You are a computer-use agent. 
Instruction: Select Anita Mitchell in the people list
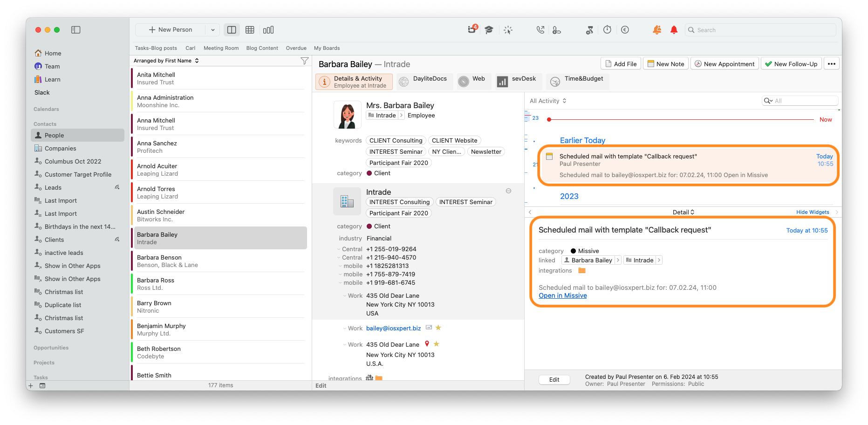click(219, 78)
